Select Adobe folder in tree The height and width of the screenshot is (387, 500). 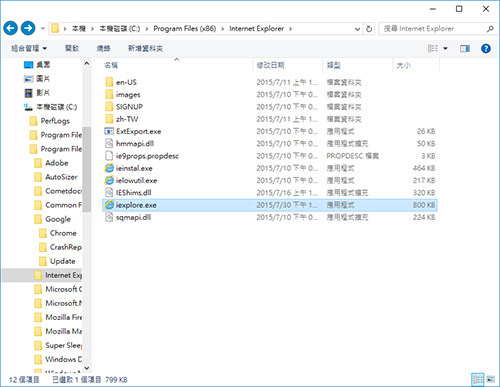point(52,163)
